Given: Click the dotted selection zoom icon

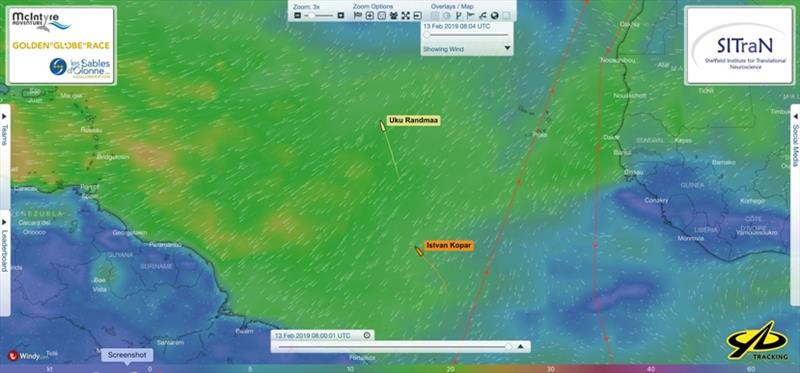Looking at the screenshot, I should pyautogui.click(x=382, y=15).
